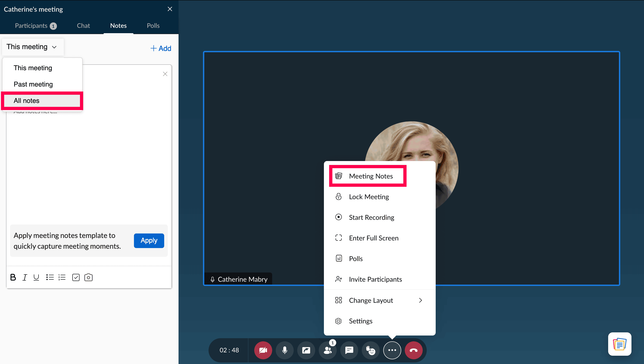Expand the This meeting dropdown
Viewport: 644px width, 364px height.
point(32,47)
